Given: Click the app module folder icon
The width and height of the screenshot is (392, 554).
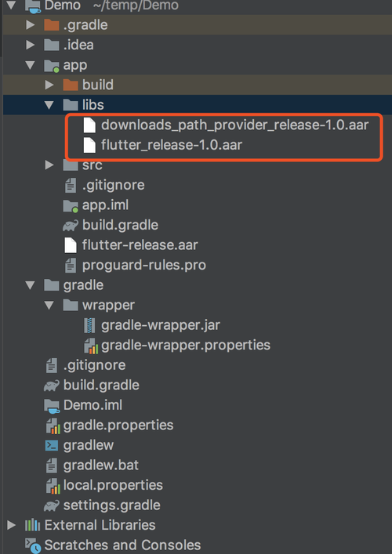Looking at the screenshot, I should 51,65.
